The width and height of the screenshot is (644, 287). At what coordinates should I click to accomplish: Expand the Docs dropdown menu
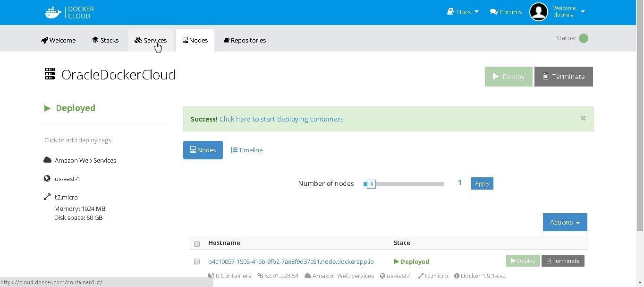click(463, 12)
